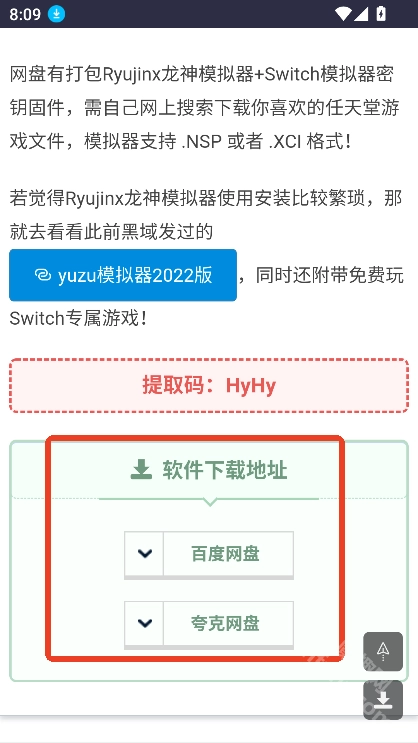The height and width of the screenshot is (743, 418).
Task: Tap the back-to-top rocket icon
Action: click(x=383, y=651)
